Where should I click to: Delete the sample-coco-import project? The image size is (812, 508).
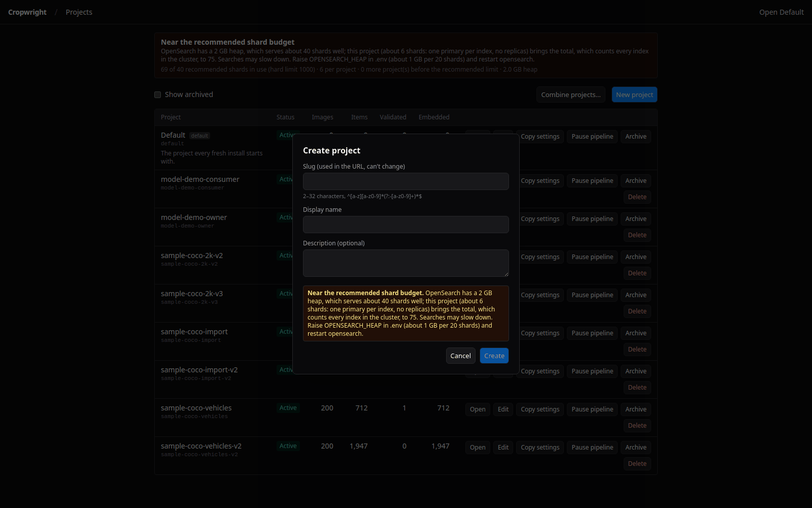coord(637,350)
